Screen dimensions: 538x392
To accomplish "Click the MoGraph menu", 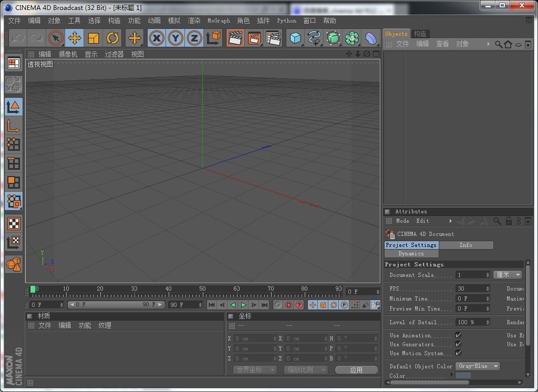I will tap(219, 20).
